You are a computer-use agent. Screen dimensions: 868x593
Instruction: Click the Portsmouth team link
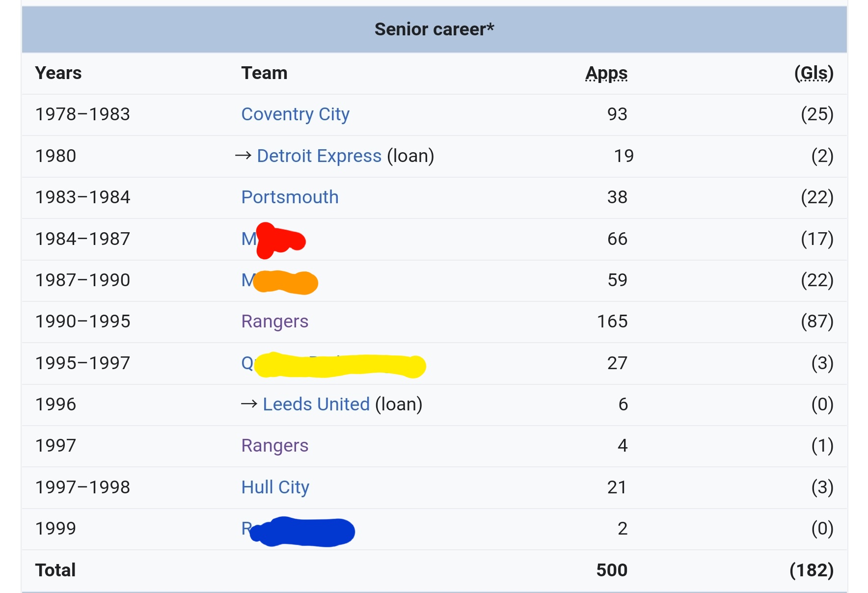[290, 197]
